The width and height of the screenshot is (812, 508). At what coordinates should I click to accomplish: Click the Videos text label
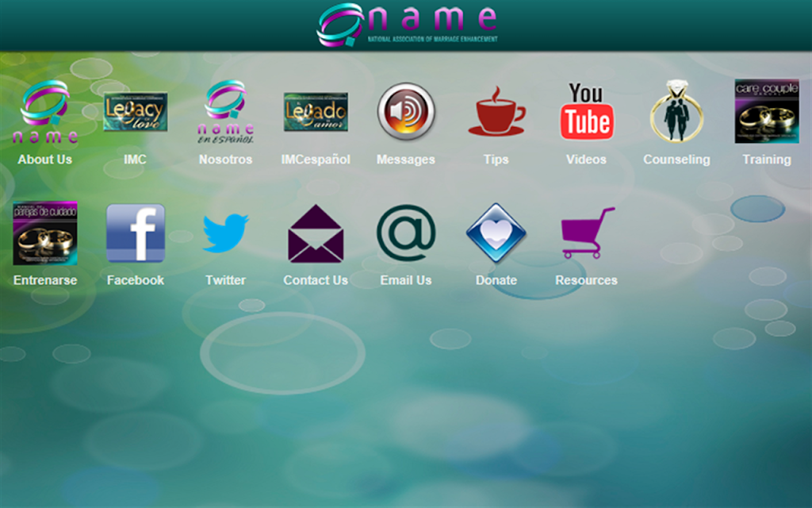pyautogui.click(x=586, y=160)
